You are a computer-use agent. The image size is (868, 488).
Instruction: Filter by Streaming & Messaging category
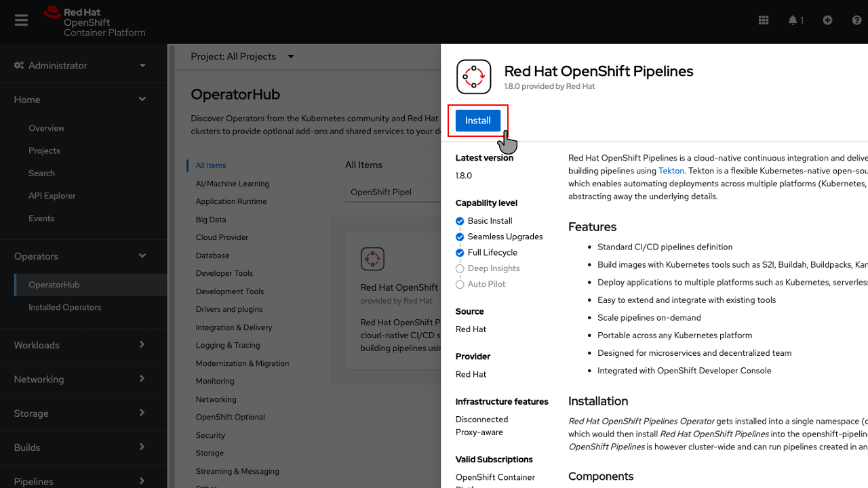coord(237,471)
